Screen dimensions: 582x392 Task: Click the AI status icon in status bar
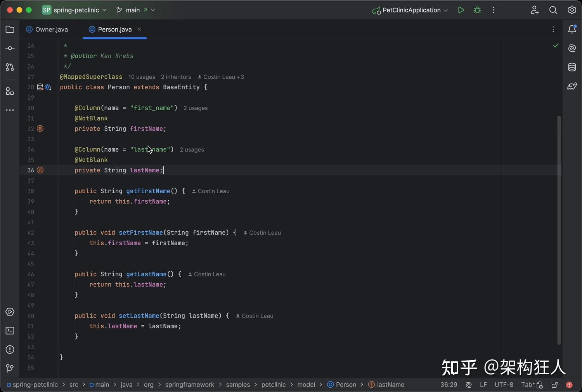click(x=469, y=385)
